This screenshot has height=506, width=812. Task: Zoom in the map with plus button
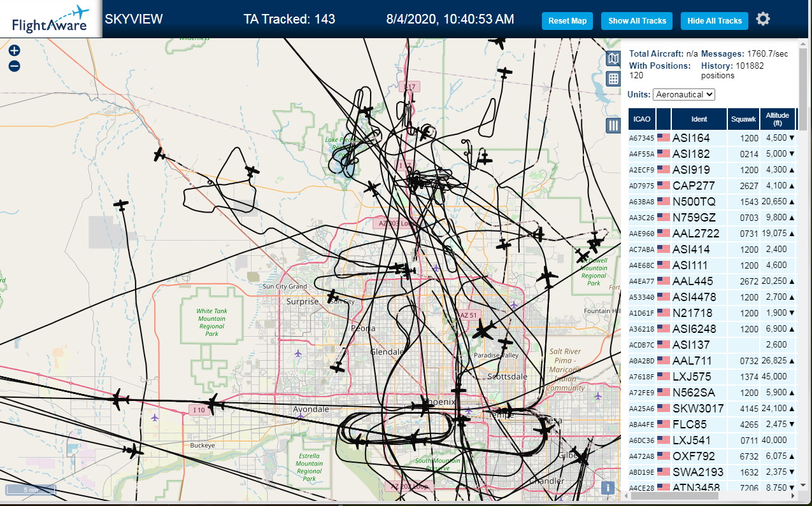[x=15, y=51]
